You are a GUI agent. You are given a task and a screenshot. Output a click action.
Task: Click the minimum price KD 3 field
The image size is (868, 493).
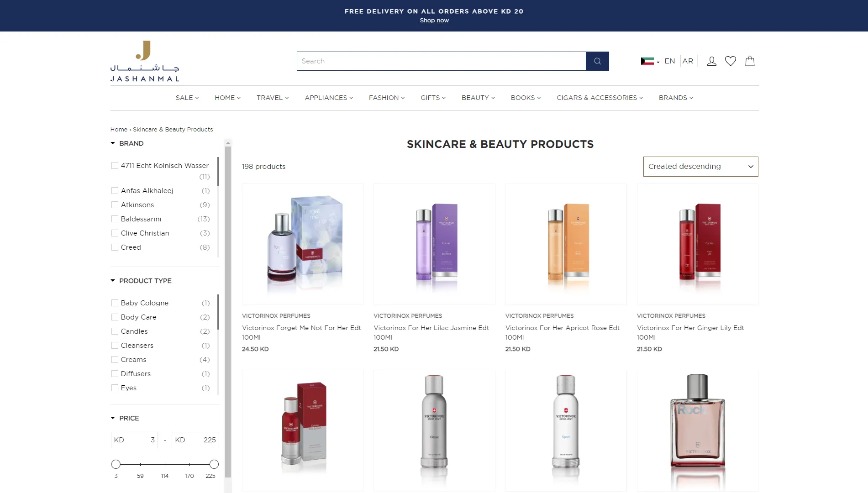(134, 440)
